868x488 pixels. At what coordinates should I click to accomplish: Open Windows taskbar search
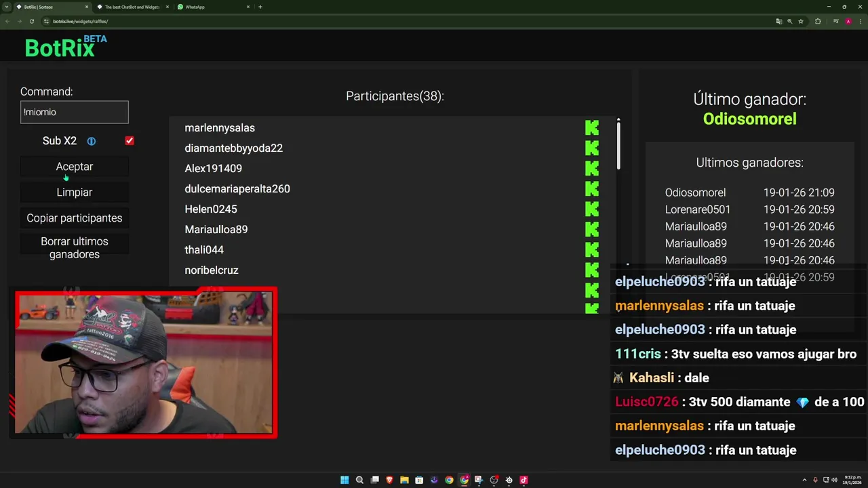click(x=359, y=480)
